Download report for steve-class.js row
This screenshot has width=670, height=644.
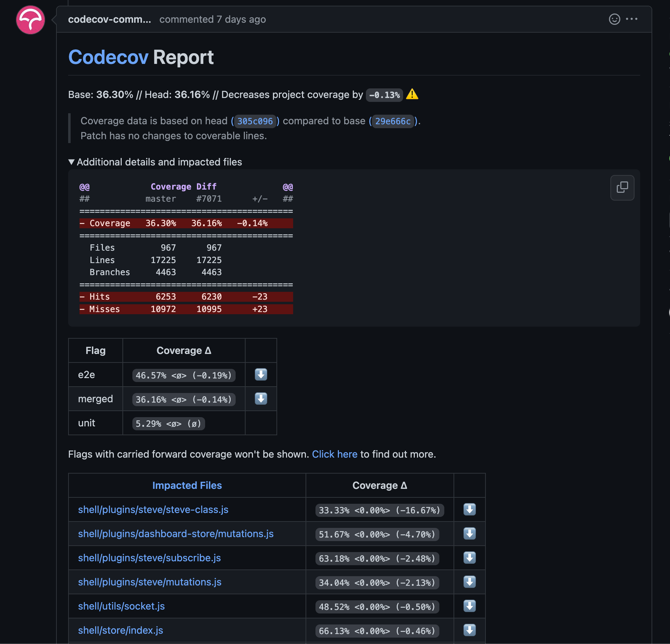469,510
